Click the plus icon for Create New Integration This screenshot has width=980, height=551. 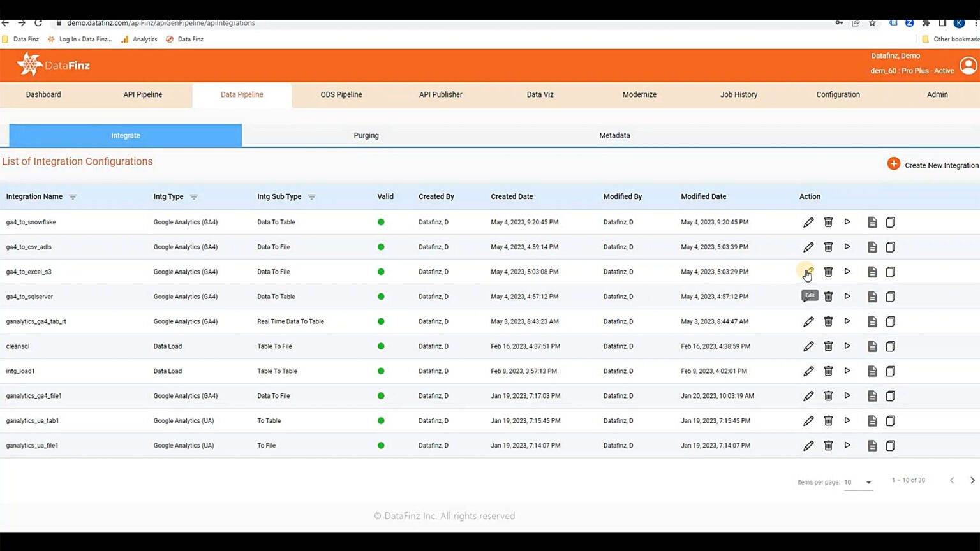click(893, 163)
